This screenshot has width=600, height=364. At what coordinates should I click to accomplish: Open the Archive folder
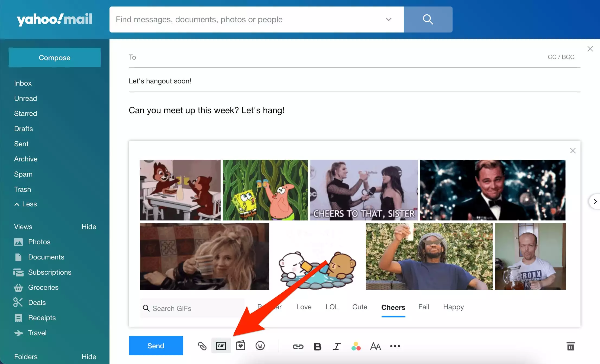[x=26, y=159]
